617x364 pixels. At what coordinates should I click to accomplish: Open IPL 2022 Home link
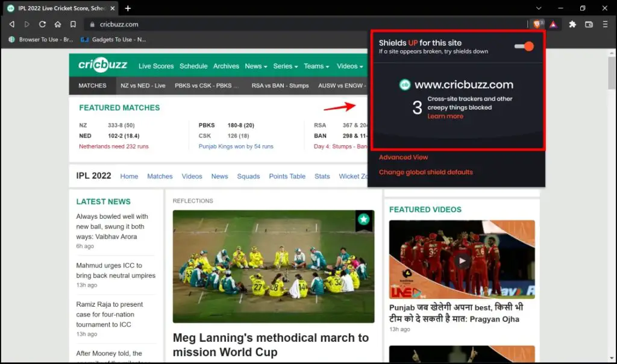[129, 177]
